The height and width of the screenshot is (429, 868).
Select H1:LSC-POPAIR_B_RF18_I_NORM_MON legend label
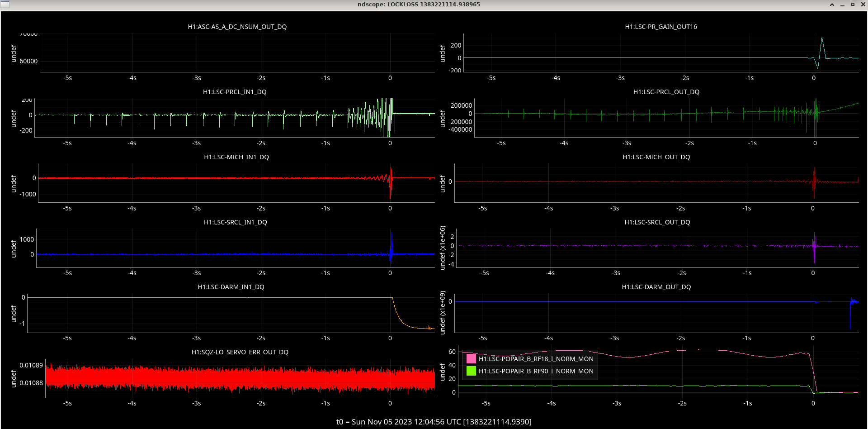536,359
